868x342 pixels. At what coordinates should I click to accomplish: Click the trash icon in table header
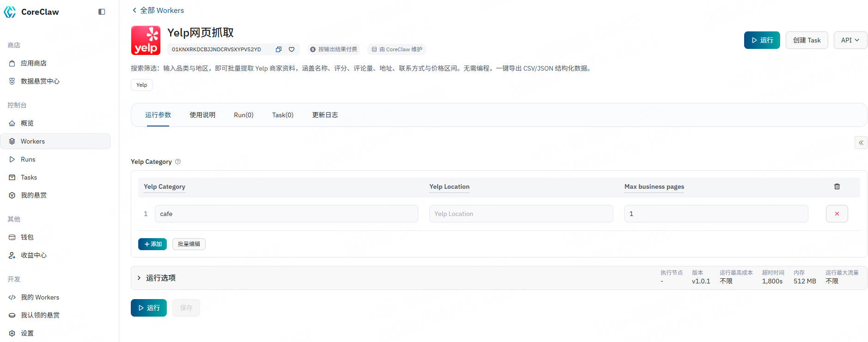(837, 186)
